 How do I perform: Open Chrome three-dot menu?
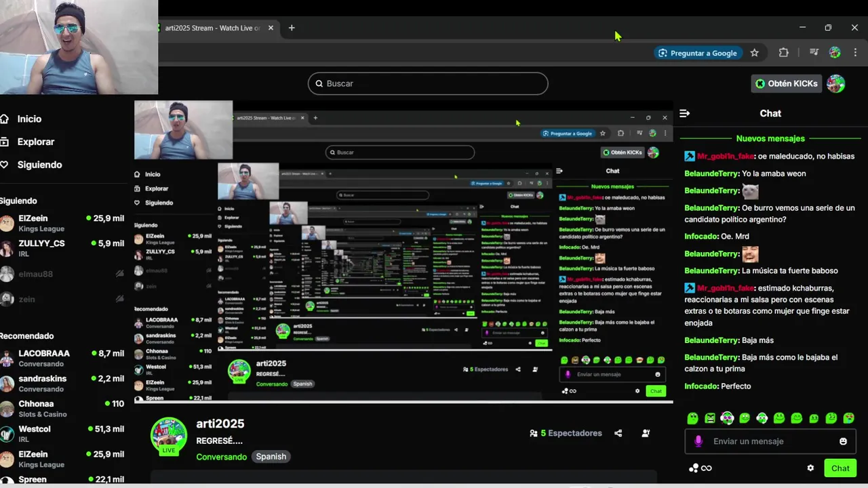854,53
